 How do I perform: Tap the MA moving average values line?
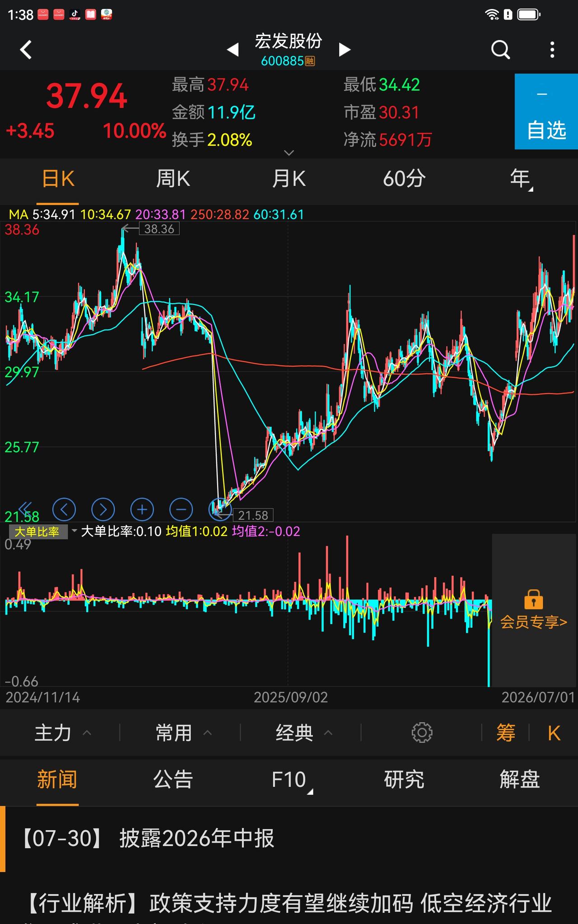(x=156, y=214)
